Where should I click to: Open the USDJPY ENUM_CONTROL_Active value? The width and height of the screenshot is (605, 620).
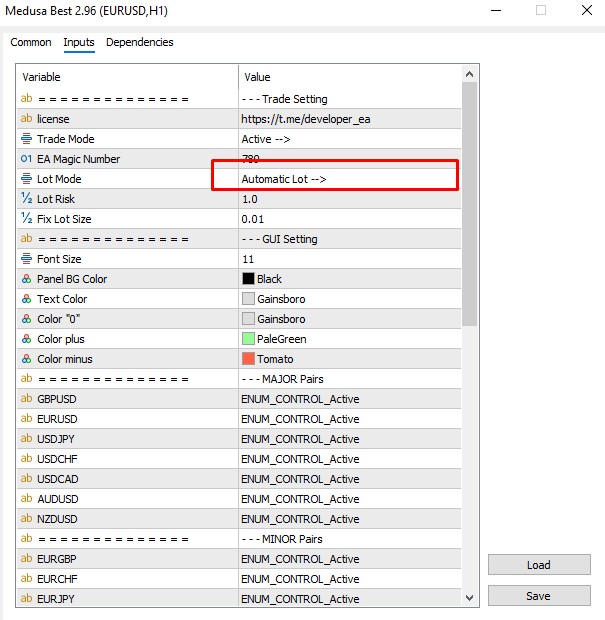tap(350, 439)
